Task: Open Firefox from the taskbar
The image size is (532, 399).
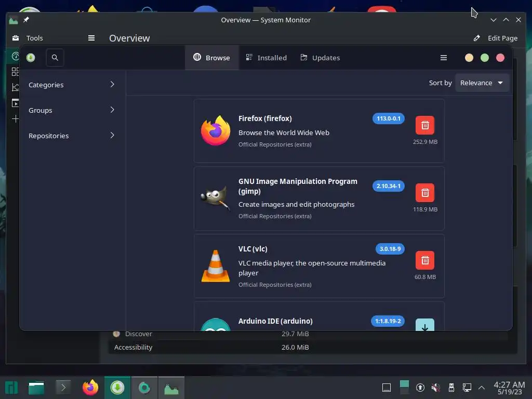Action: click(x=90, y=388)
